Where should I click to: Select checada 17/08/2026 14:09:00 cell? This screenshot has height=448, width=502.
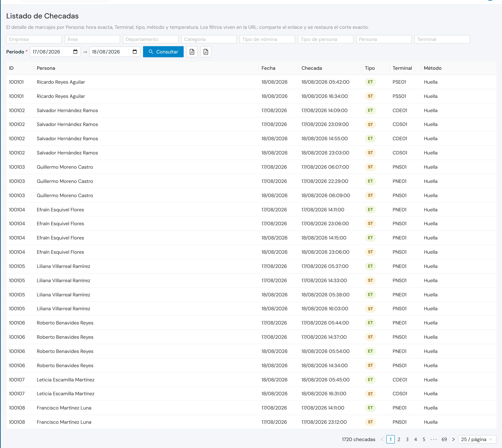324,111
